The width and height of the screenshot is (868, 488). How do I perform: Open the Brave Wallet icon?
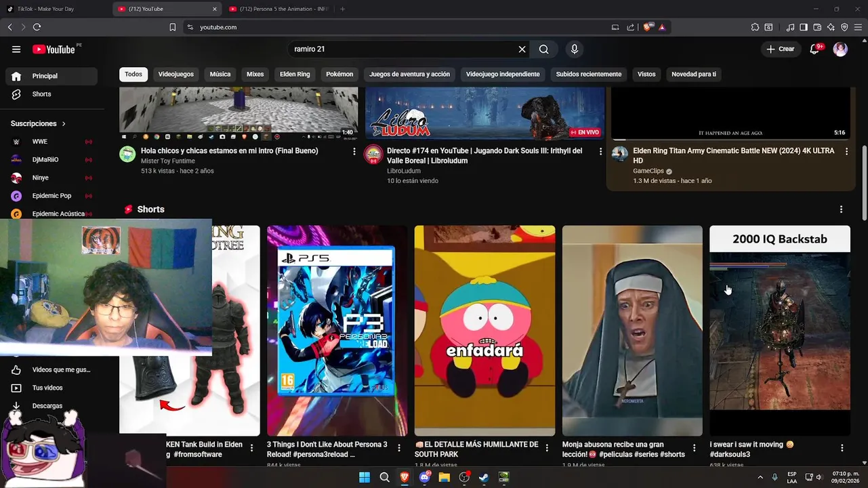[817, 27]
